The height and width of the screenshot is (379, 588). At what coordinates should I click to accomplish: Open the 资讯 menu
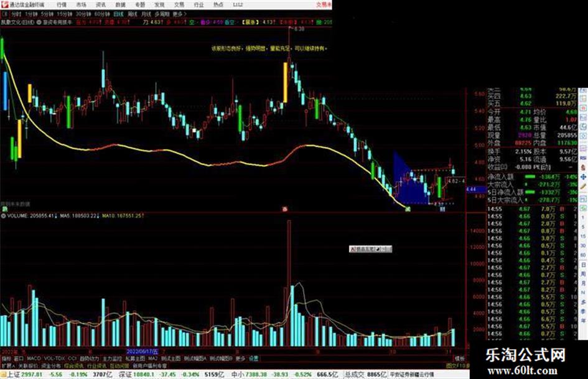click(101, 4)
